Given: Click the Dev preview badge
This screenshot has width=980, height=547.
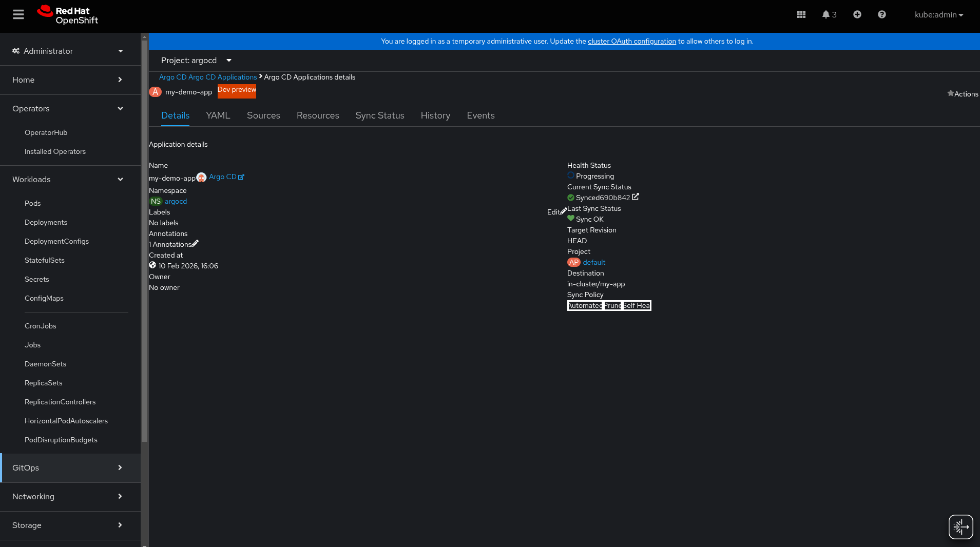Looking at the screenshot, I should tap(237, 90).
